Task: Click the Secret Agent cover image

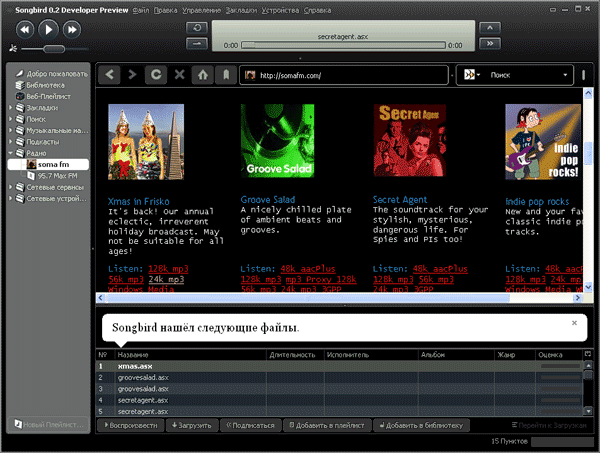Action: click(x=410, y=140)
